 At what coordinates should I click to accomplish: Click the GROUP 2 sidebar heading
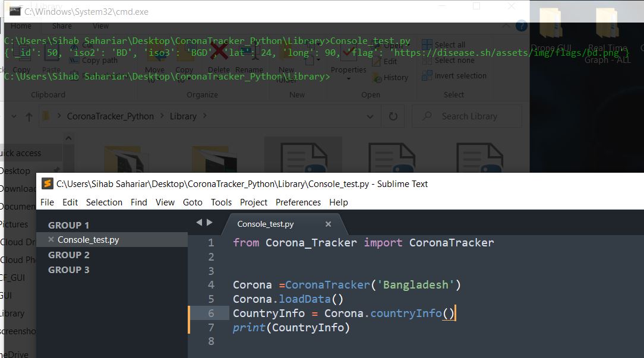(68, 255)
